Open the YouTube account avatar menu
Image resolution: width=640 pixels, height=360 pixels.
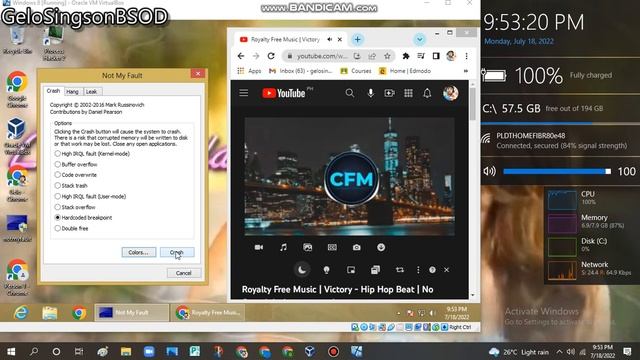(451, 93)
